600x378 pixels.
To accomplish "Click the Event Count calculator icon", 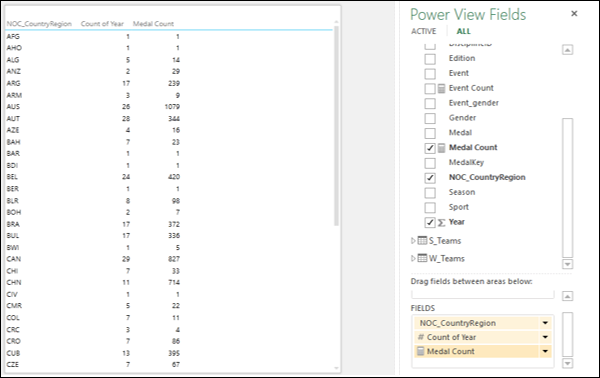I will click(441, 89).
